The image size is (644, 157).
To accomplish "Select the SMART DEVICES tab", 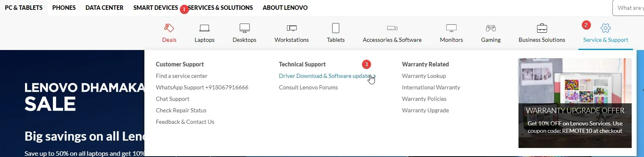I will (155, 8).
